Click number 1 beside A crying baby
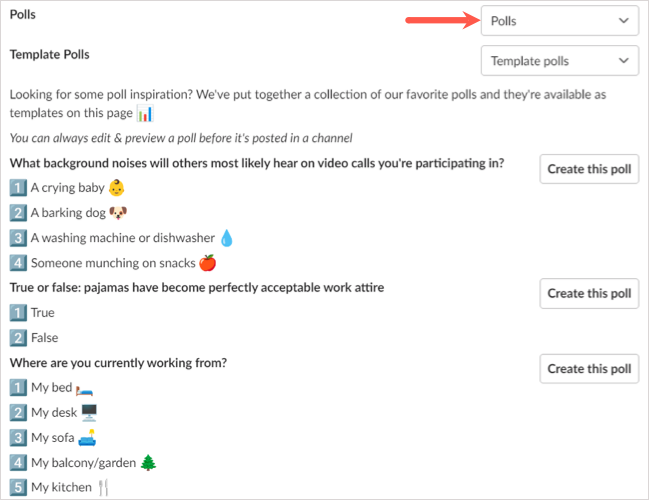 tap(18, 187)
